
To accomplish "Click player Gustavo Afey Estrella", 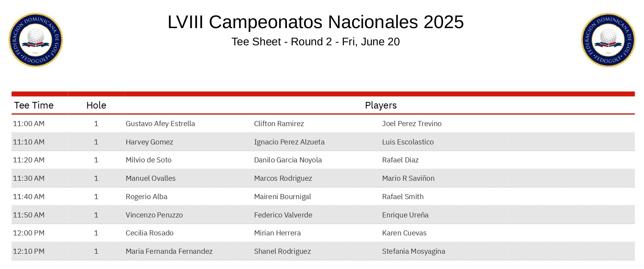I will 160,124.
